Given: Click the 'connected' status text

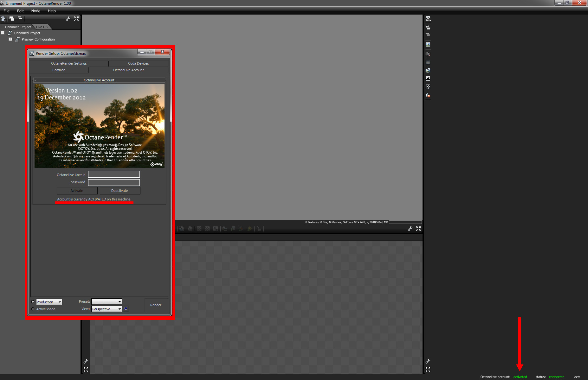Looking at the screenshot, I should pos(557,377).
